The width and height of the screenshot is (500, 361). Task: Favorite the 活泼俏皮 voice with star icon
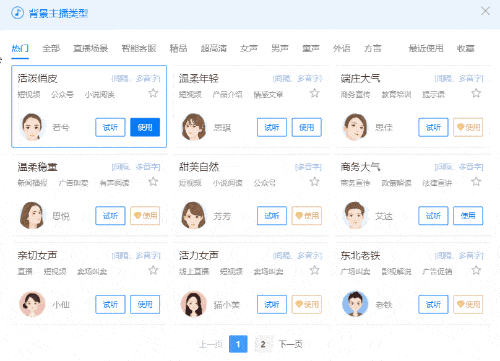[x=153, y=93]
